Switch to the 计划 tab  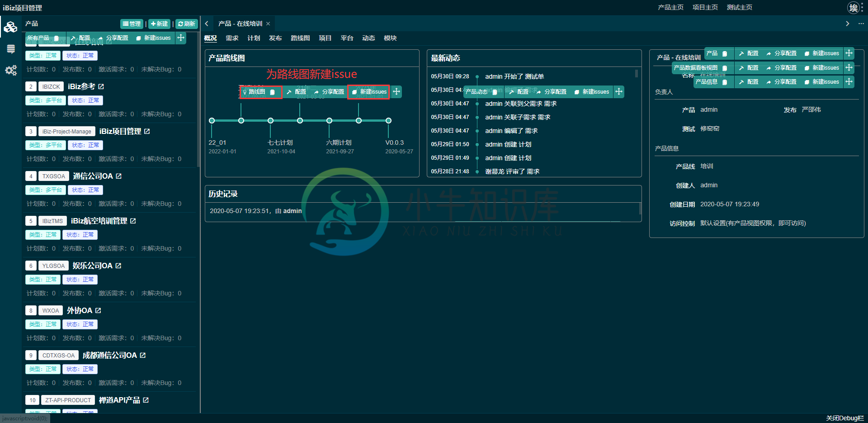254,38
